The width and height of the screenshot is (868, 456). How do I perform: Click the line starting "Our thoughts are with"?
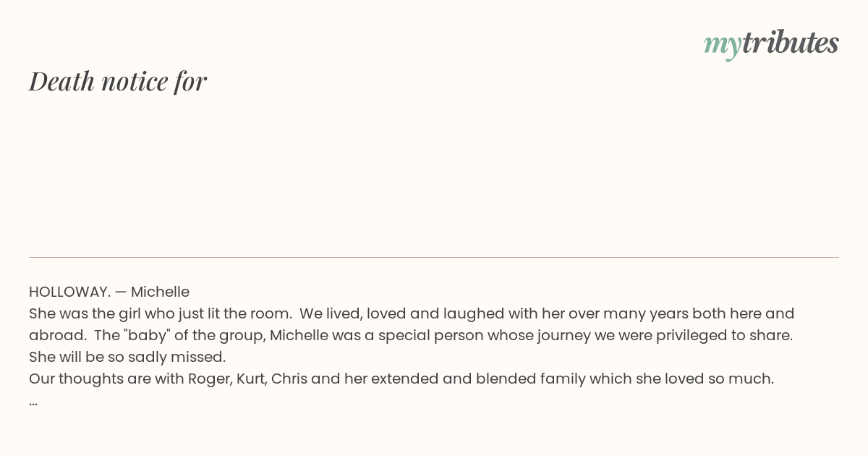click(x=401, y=379)
